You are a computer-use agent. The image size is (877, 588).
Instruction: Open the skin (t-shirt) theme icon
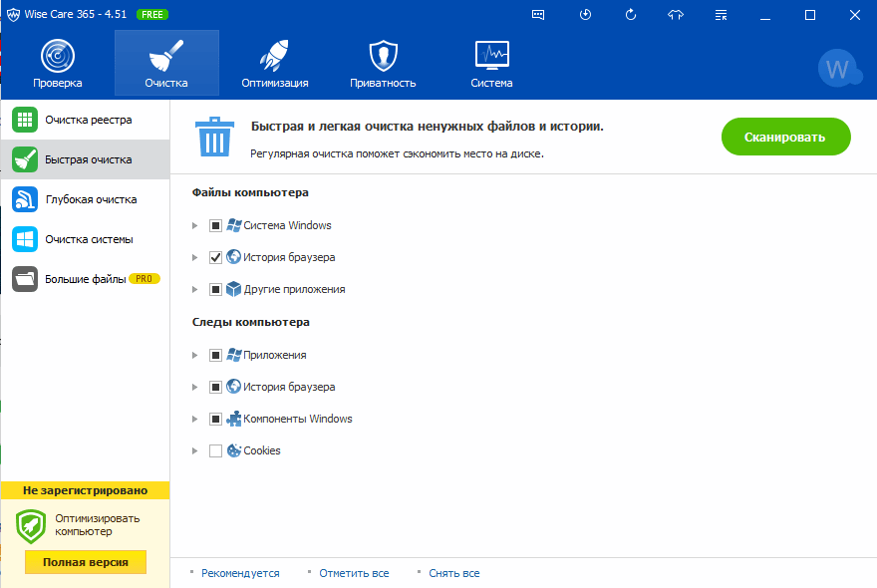[677, 15]
